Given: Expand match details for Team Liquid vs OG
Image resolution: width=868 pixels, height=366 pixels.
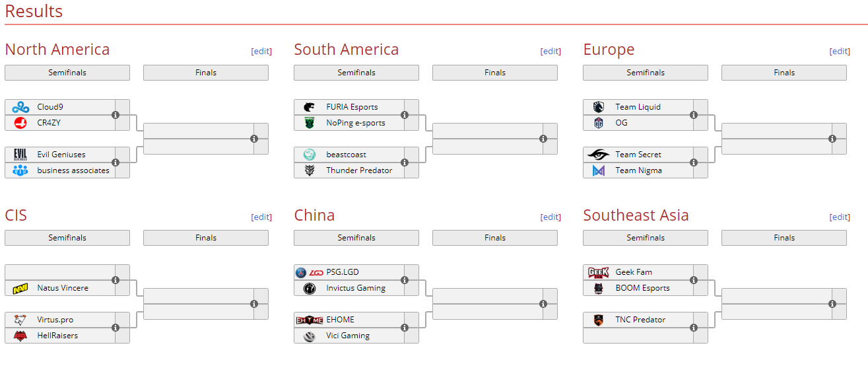Looking at the screenshot, I should [x=694, y=115].
